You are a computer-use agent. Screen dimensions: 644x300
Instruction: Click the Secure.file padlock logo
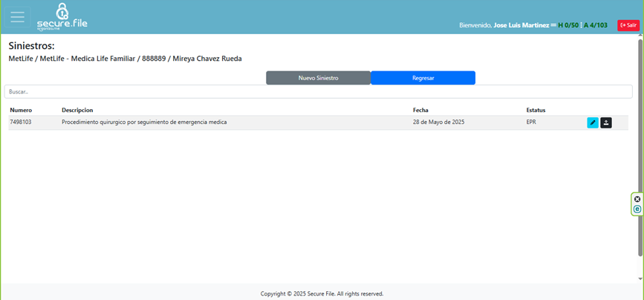point(62,16)
